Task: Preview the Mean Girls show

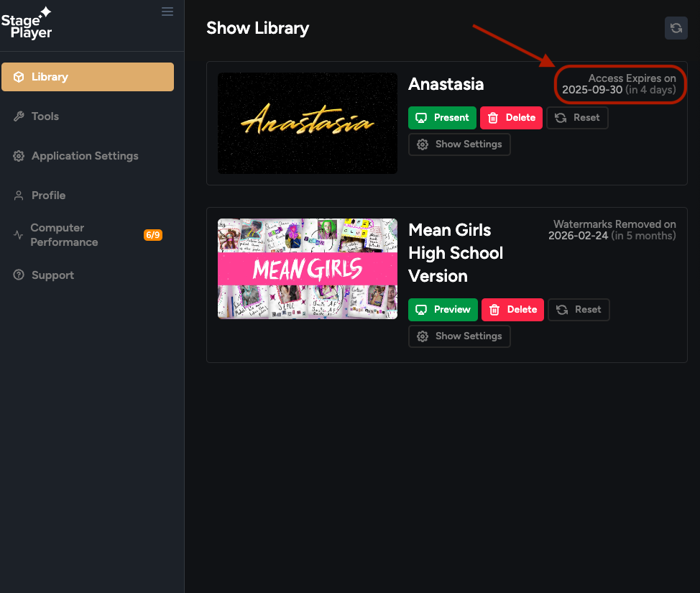Action: (443, 310)
